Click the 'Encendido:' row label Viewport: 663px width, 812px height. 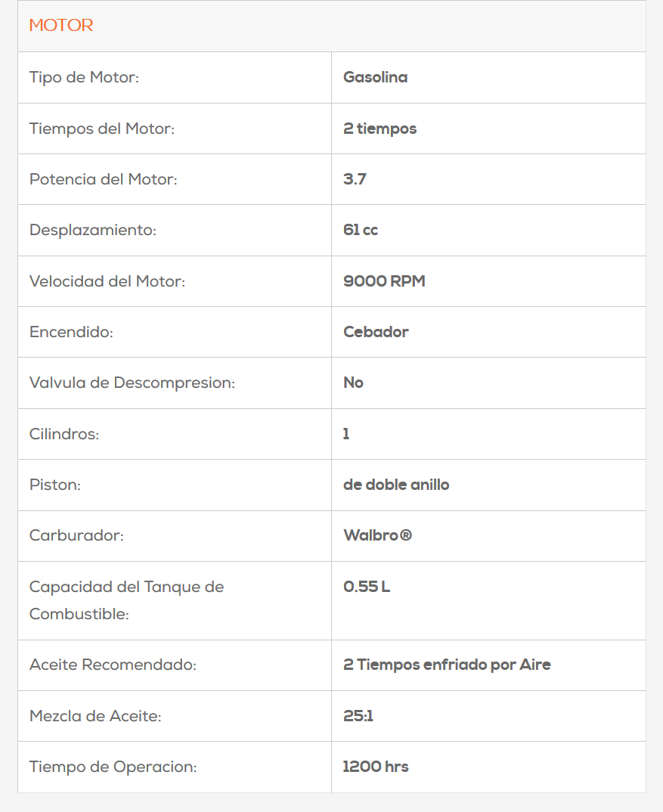pyautogui.click(x=71, y=332)
